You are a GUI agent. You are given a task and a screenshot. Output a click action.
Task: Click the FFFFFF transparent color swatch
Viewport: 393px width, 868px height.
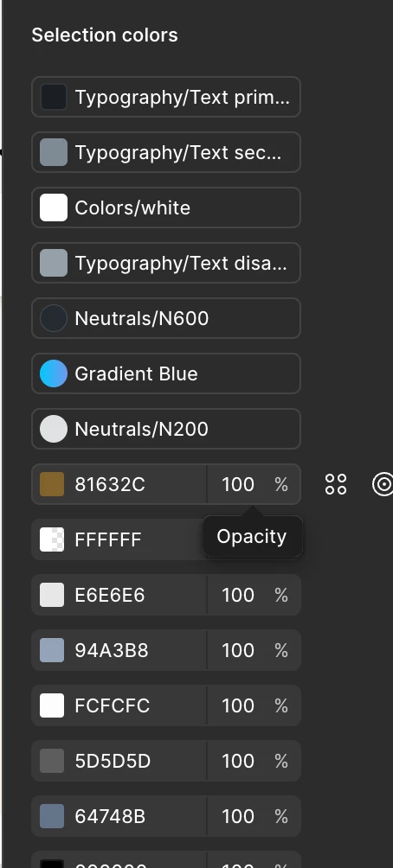(x=52, y=539)
